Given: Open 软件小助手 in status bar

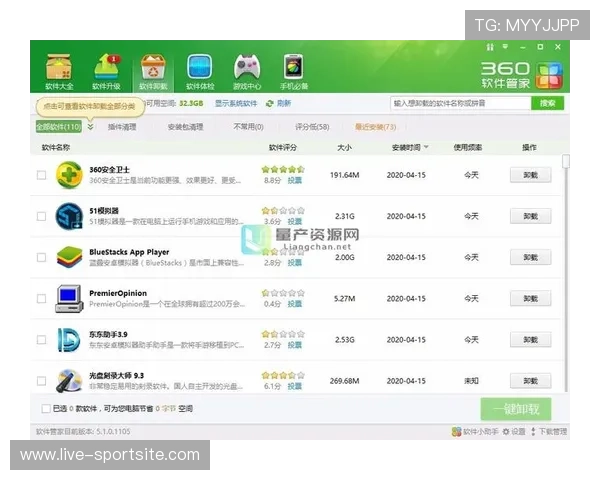Looking at the screenshot, I should coord(475,432).
